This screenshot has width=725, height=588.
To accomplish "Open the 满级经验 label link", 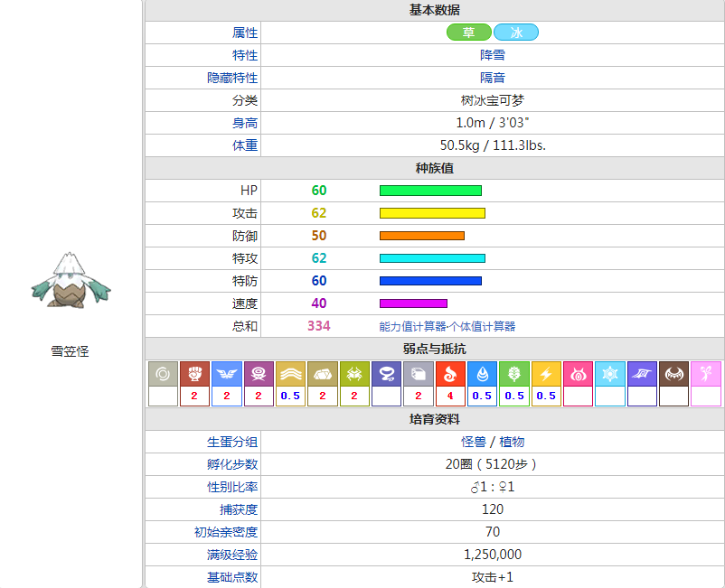I will [x=232, y=555].
